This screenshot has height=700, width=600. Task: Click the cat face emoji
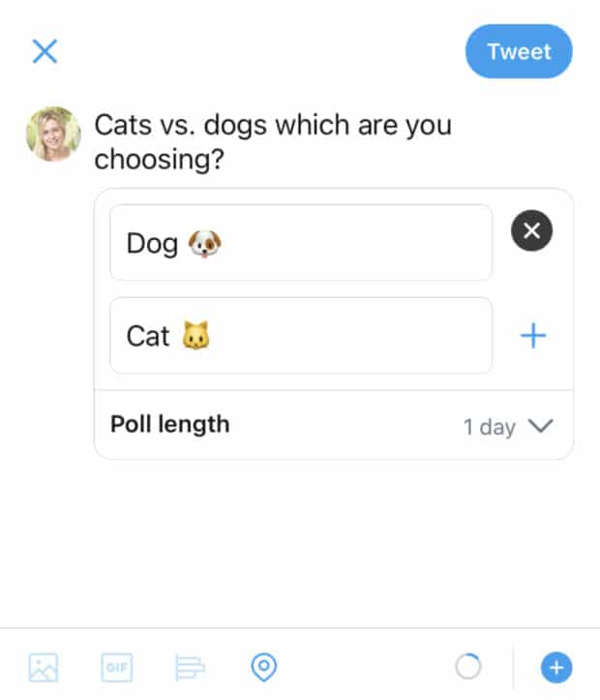click(x=195, y=336)
